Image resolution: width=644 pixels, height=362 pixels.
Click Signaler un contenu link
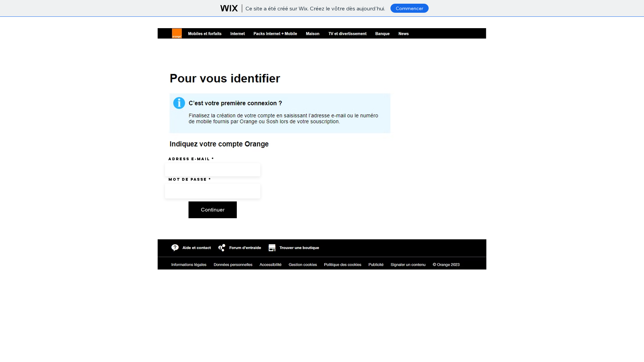pyautogui.click(x=408, y=264)
